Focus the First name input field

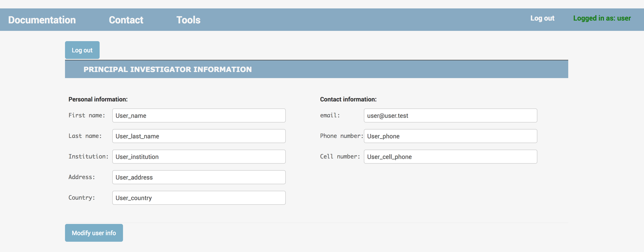pyautogui.click(x=199, y=115)
